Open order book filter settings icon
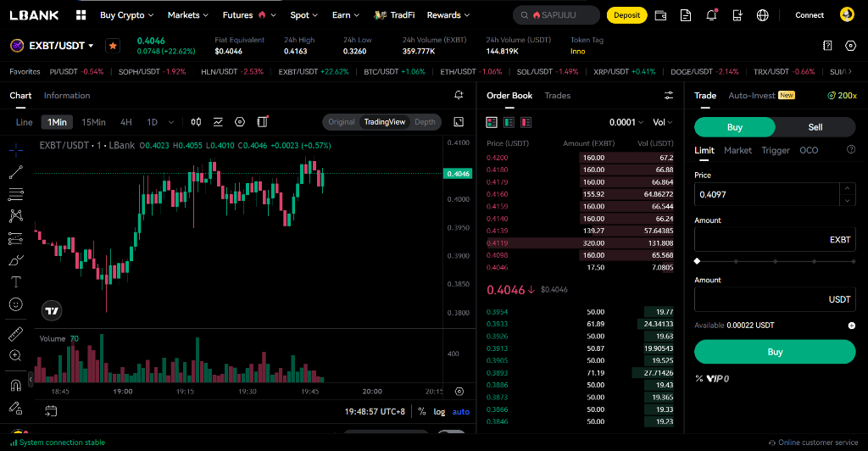This screenshot has width=868, height=451. (669, 96)
